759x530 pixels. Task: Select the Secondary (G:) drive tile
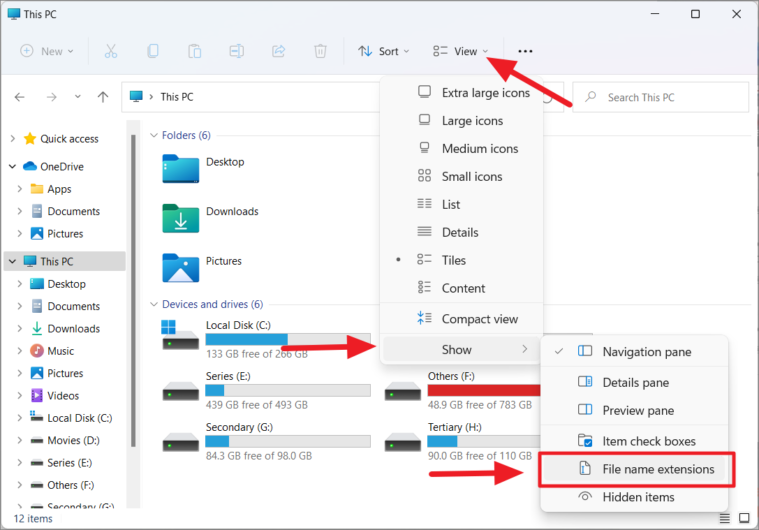tap(266, 441)
